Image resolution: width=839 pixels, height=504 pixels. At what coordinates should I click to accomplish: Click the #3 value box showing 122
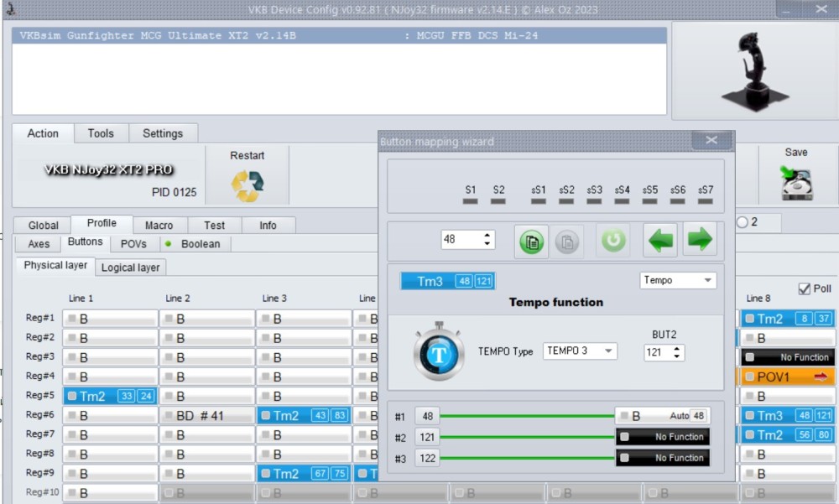point(427,459)
